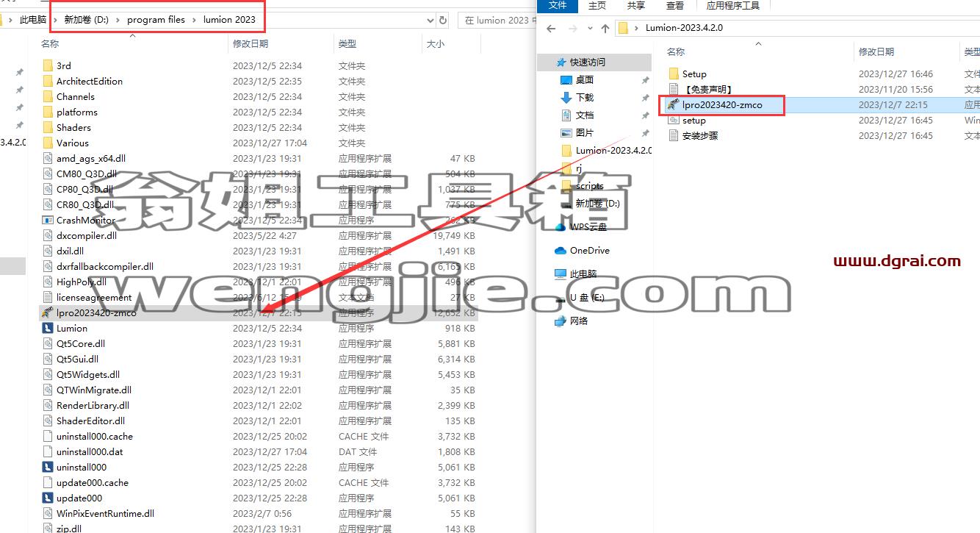Click the 【免责声明】 text file icon
Image resolution: width=980 pixels, height=533 pixels.
tap(674, 89)
